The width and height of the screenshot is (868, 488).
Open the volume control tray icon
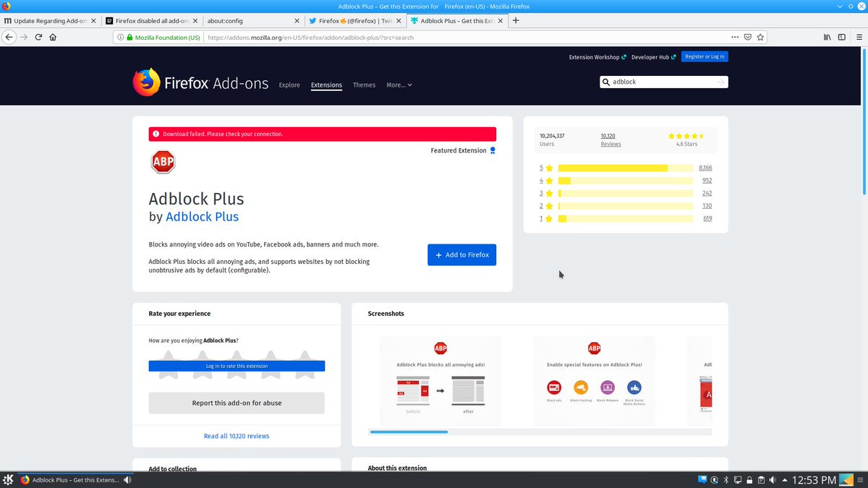(773, 479)
